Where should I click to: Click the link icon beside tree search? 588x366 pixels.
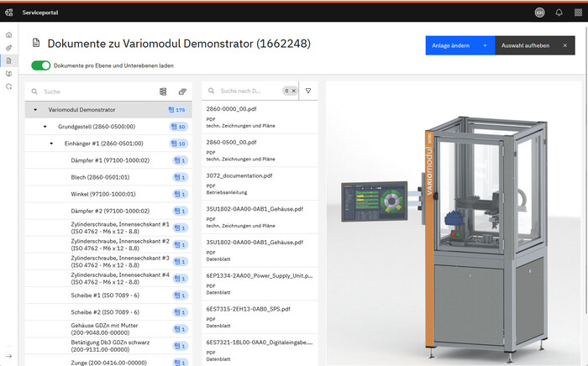click(x=182, y=91)
